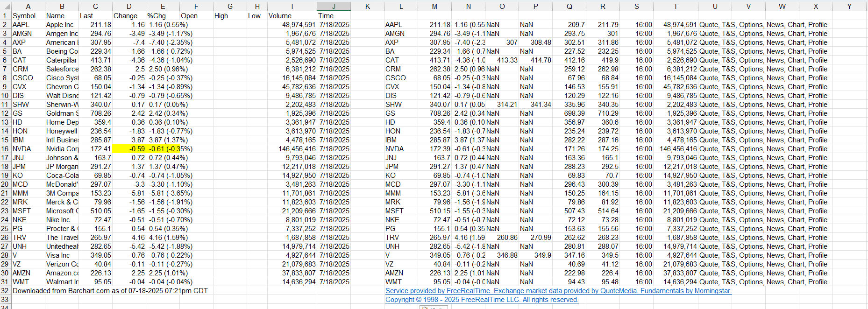
Task: Select the yellow highlighted -0.59 Change cell
Action: 129,149
